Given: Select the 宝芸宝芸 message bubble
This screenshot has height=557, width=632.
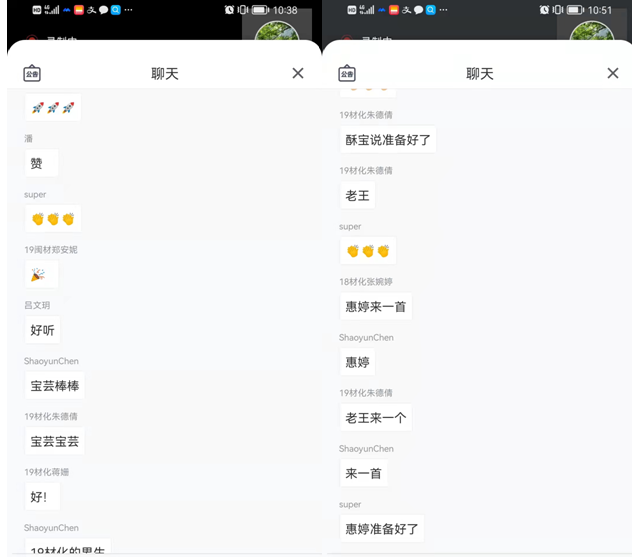Looking at the screenshot, I should tap(55, 441).
